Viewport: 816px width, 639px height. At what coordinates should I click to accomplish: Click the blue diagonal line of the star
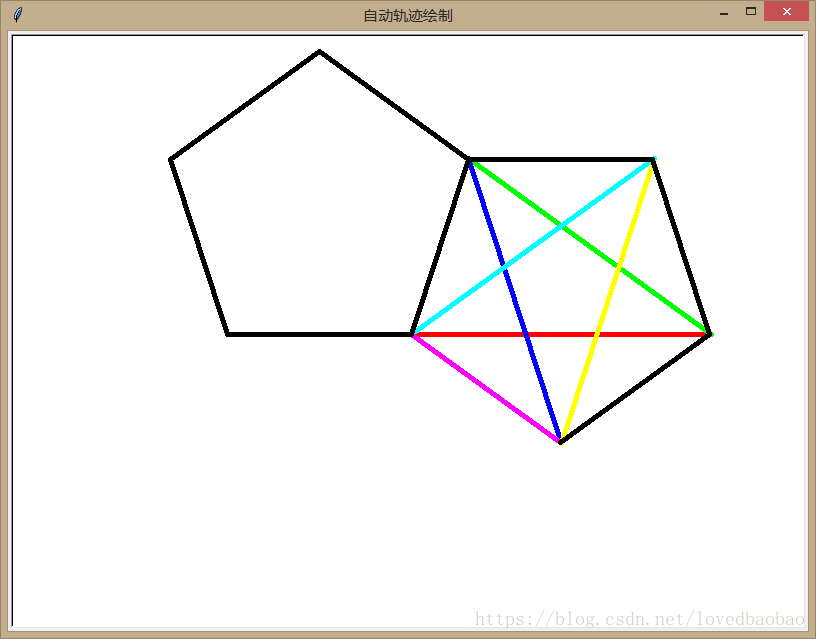point(515,301)
